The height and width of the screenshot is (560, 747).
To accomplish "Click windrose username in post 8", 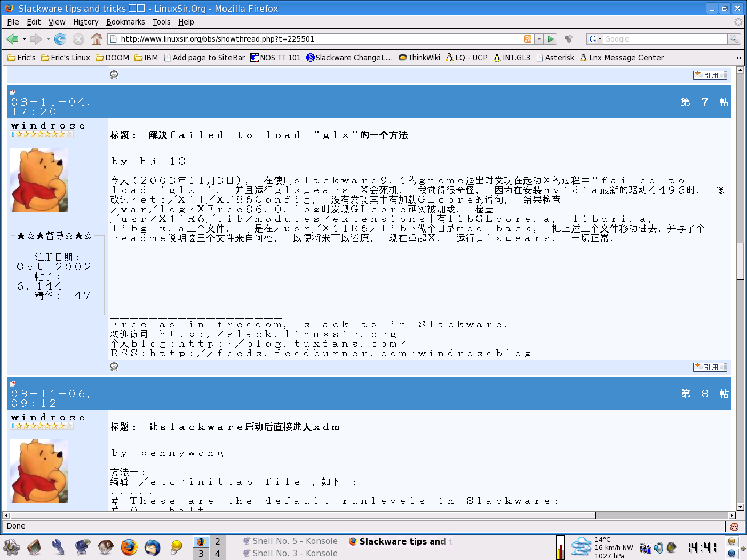I will pos(48,418).
